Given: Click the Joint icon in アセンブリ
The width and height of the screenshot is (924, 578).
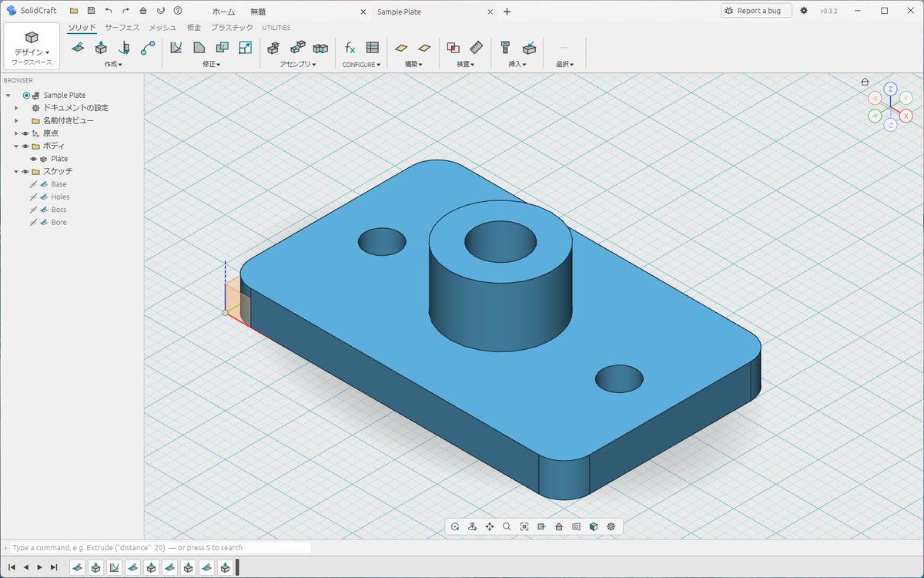Looking at the screenshot, I should [298, 48].
